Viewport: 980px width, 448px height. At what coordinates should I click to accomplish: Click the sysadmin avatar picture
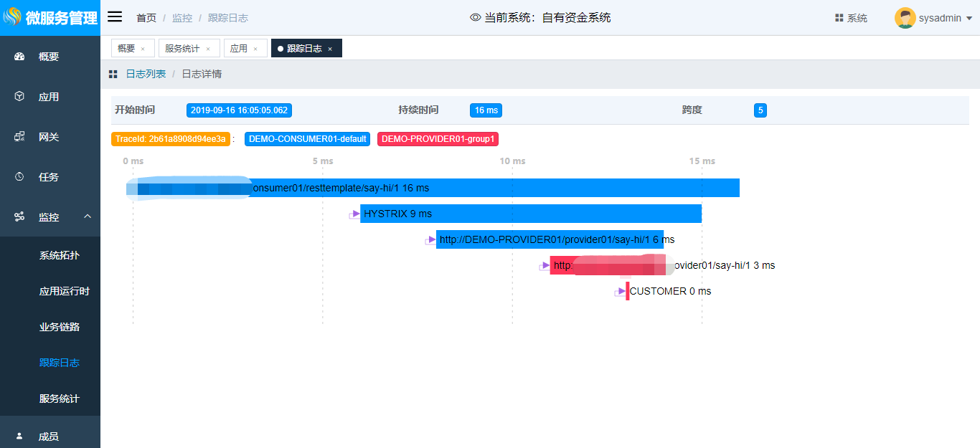point(905,18)
